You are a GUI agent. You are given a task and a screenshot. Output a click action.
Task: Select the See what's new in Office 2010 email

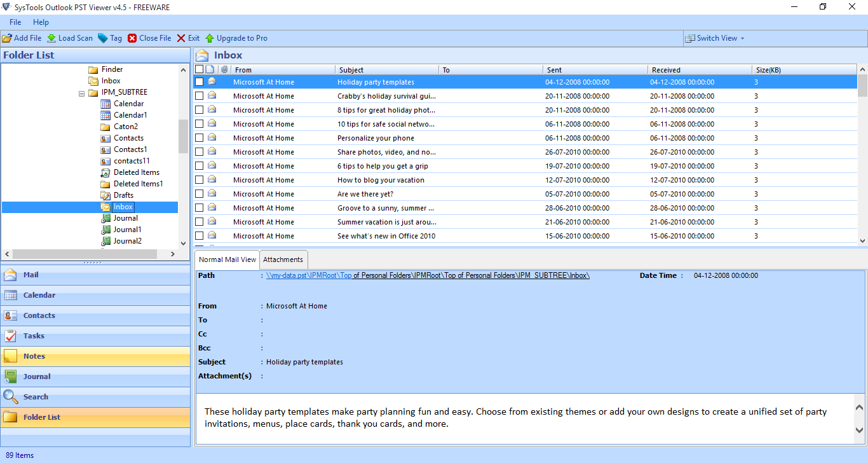526,236
